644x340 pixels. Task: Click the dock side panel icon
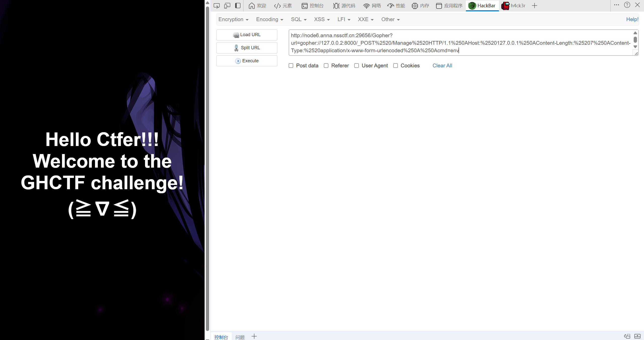click(x=238, y=6)
